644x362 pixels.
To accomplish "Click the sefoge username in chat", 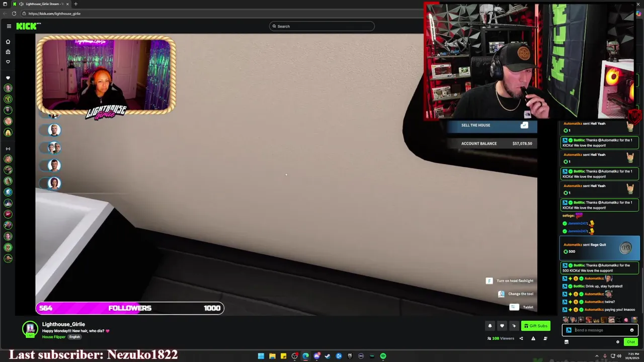I will (x=568, y=216).
